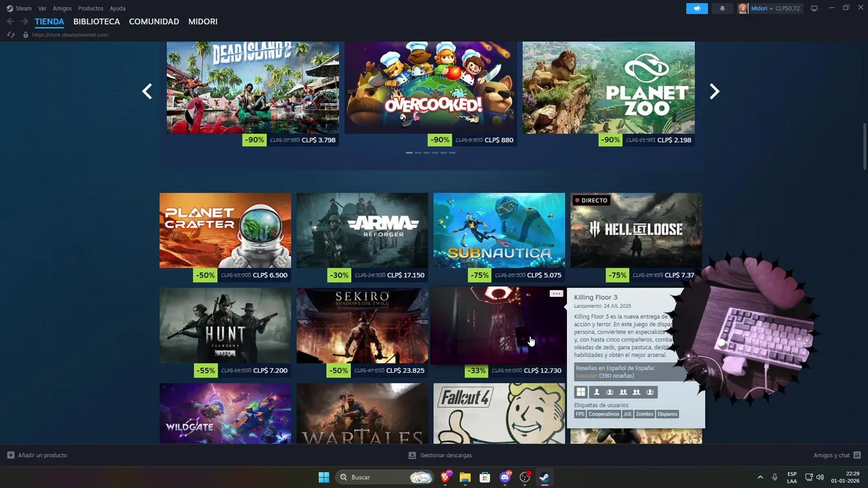Open Discord from the taskbar
Viewport: 868px width, 488px height.
(505, 477)
